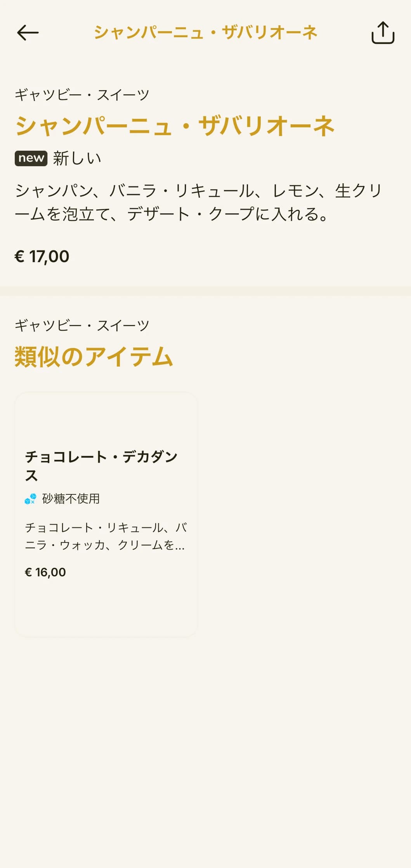
Task: Open the share icon at top right
Action: 383,33
